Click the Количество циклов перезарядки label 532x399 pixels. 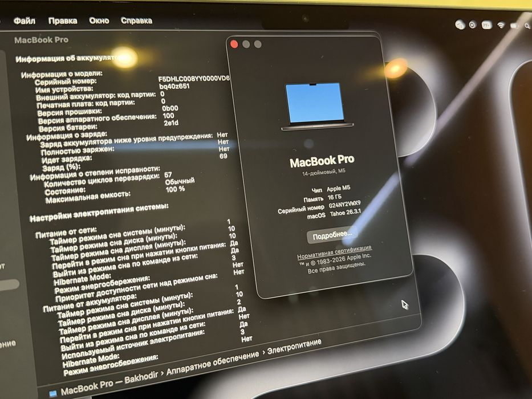tap(101, 181)
